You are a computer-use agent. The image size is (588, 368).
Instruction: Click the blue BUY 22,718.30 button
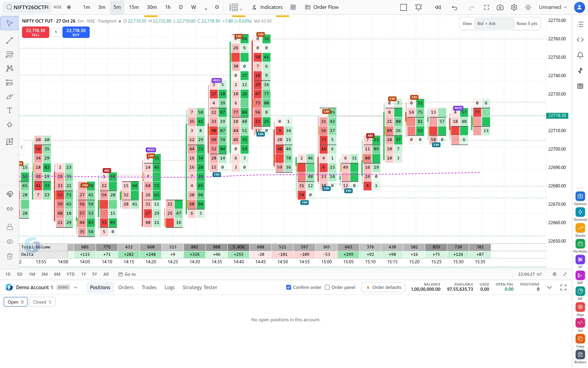tap(76, 32)
